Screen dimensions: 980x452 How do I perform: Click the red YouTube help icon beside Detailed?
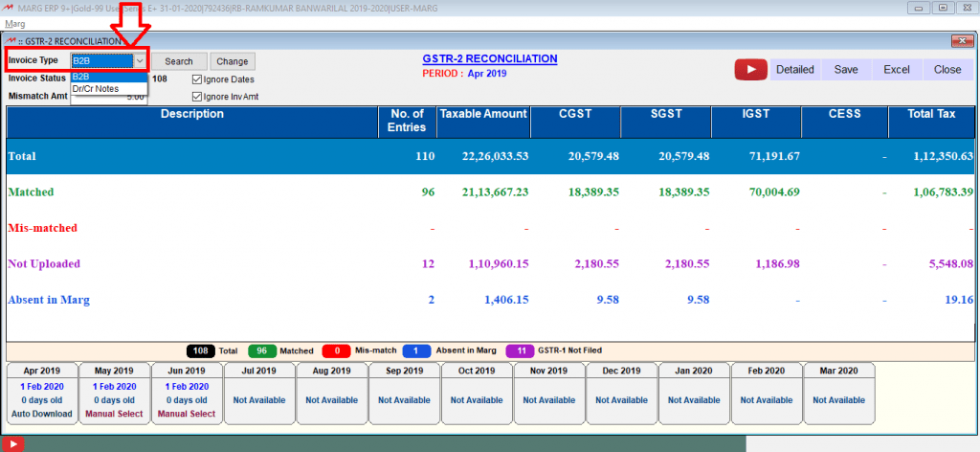(x=750, y=69)
